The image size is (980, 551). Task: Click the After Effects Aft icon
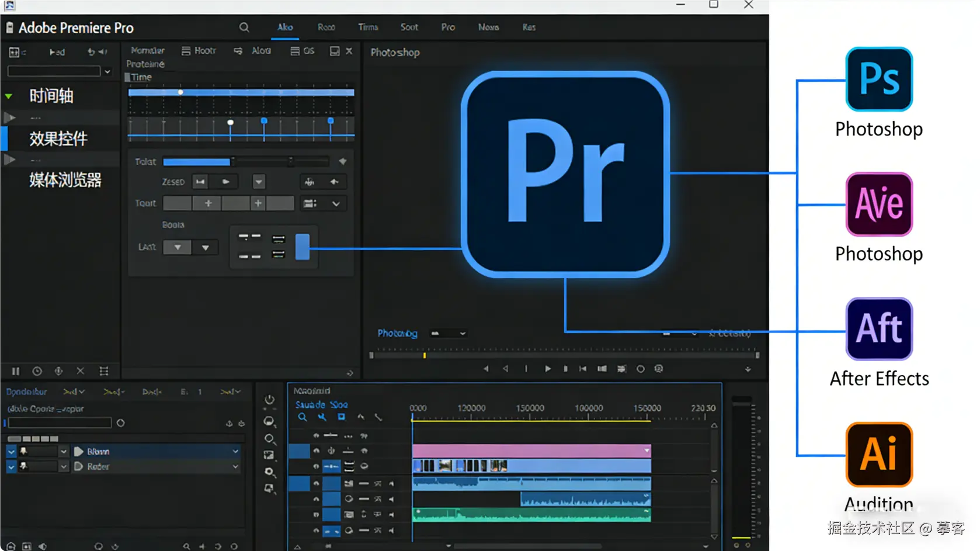878,329
